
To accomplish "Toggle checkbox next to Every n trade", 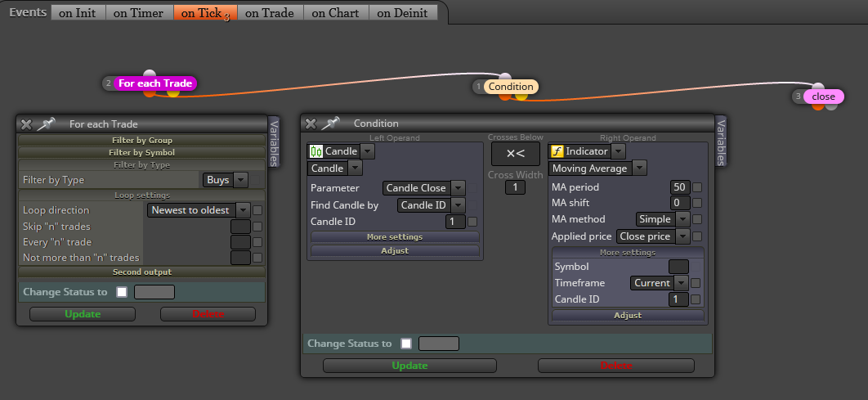I will [x=257, y=242].
